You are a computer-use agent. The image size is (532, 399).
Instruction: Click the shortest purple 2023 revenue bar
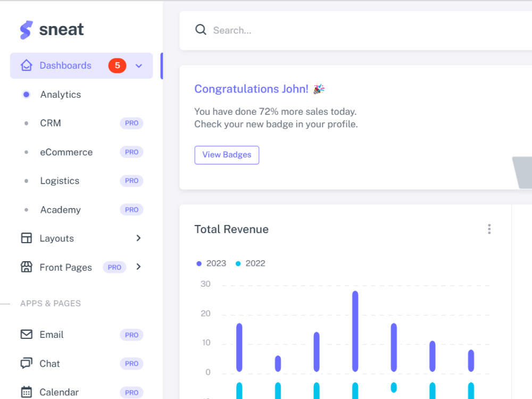278,364
